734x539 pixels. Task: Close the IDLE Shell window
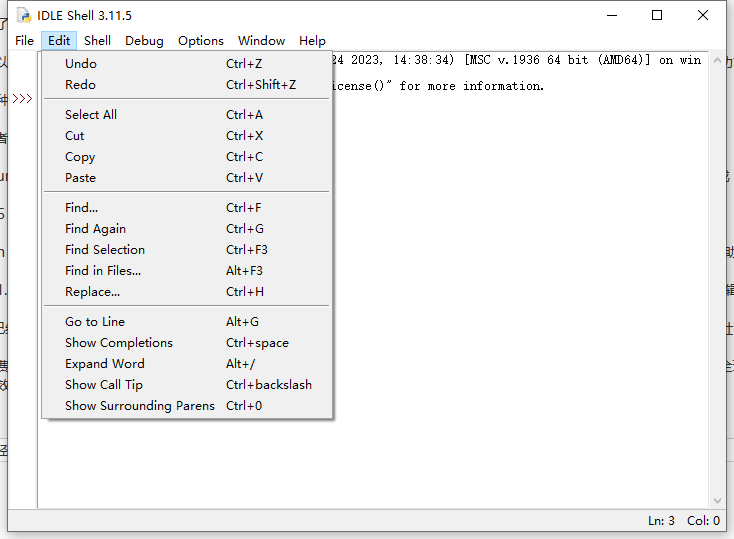(x=703, y=15)
